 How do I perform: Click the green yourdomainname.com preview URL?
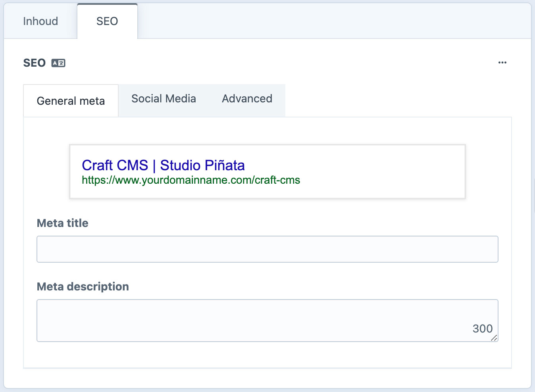click(191, 180)
